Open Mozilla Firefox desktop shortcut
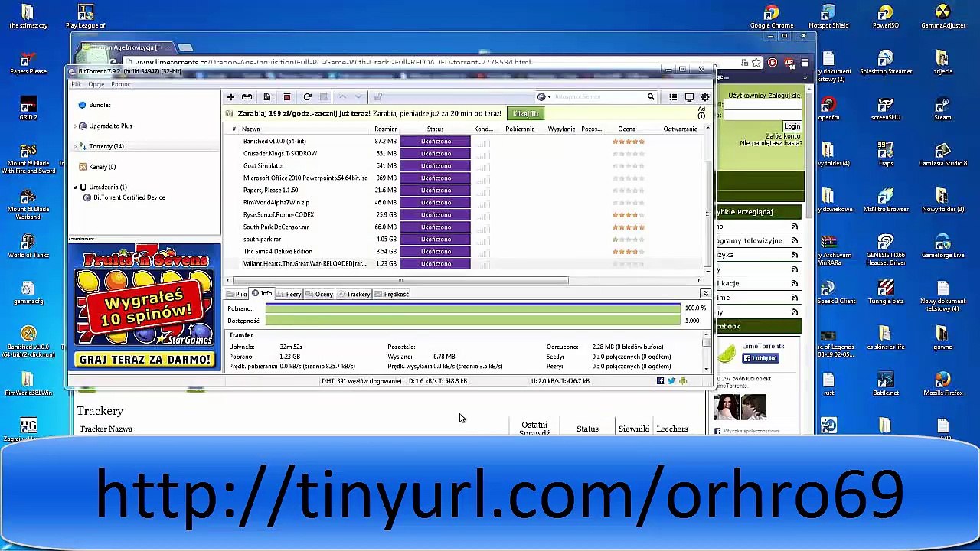The image size is (980, 551). pyautogui.click(x=942, y=383)
